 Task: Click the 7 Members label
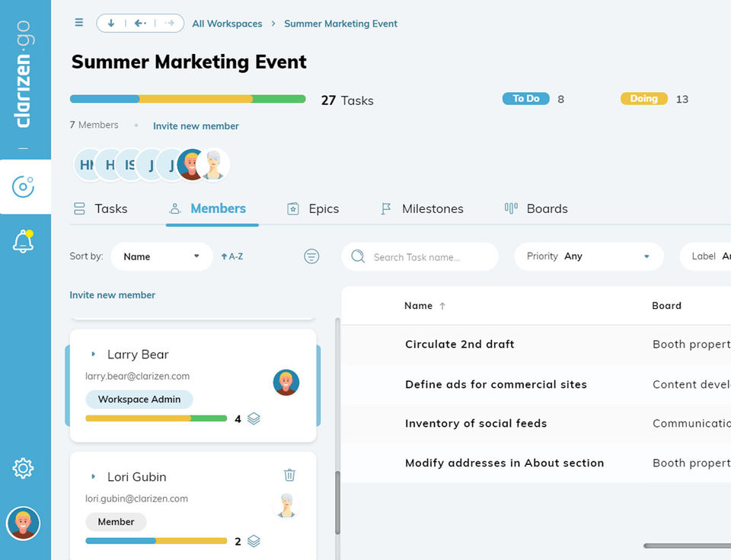click(x=94, y=125)
